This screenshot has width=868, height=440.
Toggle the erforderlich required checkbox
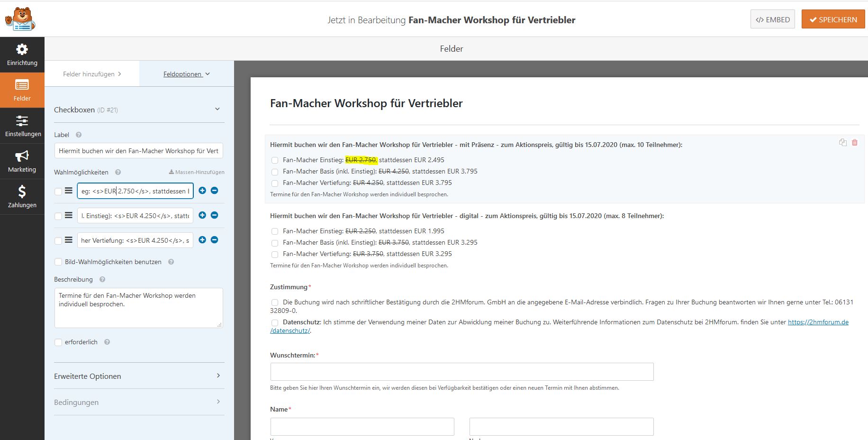[58, 342]
